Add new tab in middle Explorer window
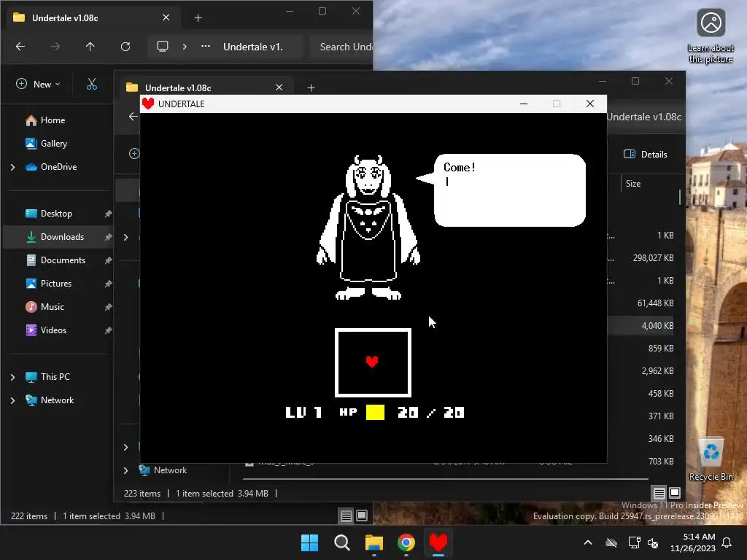 [311, 88]
